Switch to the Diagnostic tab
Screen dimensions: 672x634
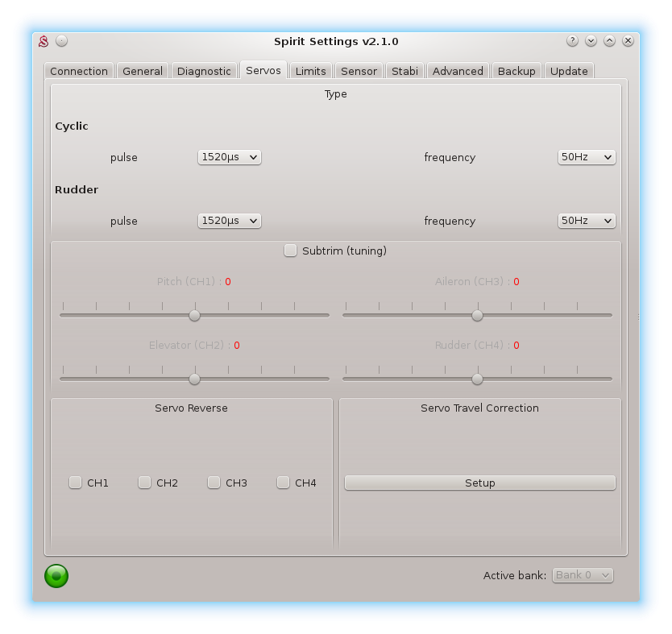coord(204,71)
